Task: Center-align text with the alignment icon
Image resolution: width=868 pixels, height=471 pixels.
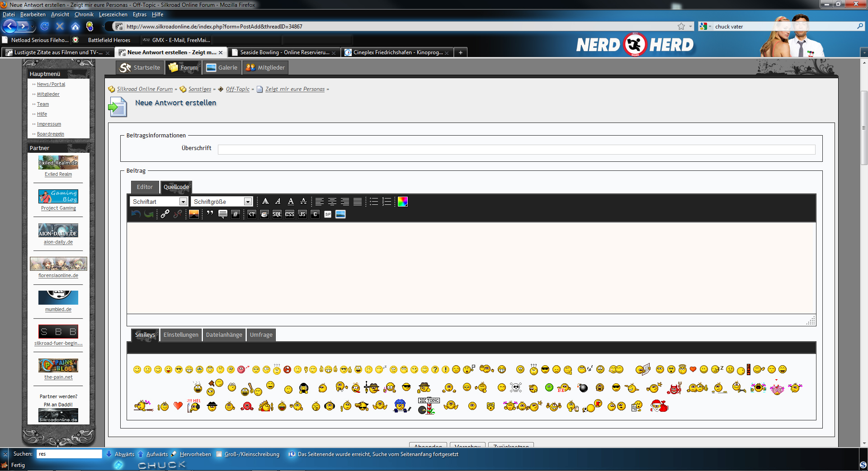Action: (x=332, y=202)
